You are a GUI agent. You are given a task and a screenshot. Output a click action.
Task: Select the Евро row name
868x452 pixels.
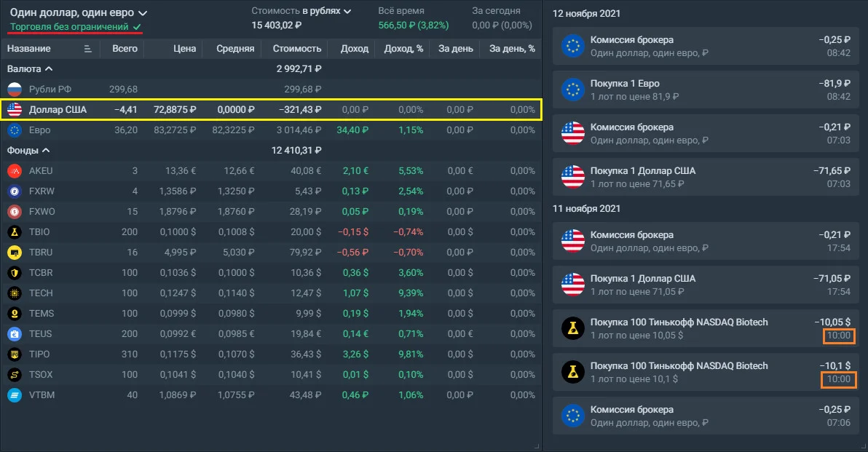pos(39,130)
